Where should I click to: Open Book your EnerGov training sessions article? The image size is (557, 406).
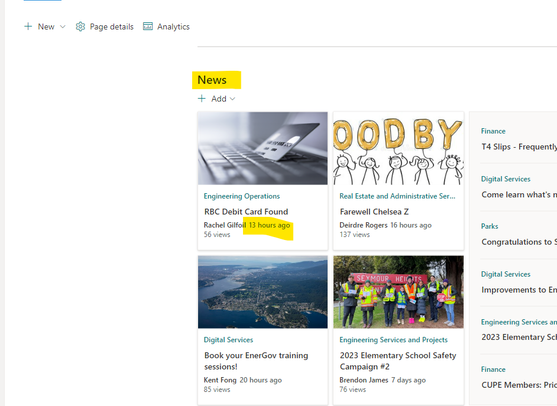[256, 361]
